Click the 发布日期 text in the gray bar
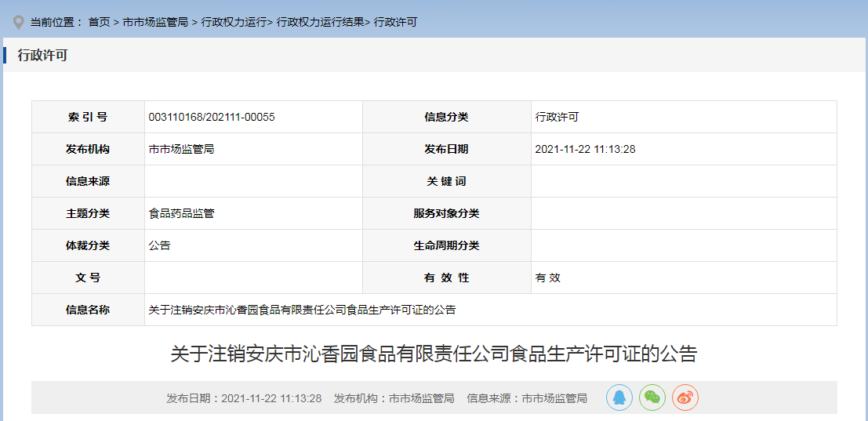This screenshot has height=421, width=868. point(244,398)
